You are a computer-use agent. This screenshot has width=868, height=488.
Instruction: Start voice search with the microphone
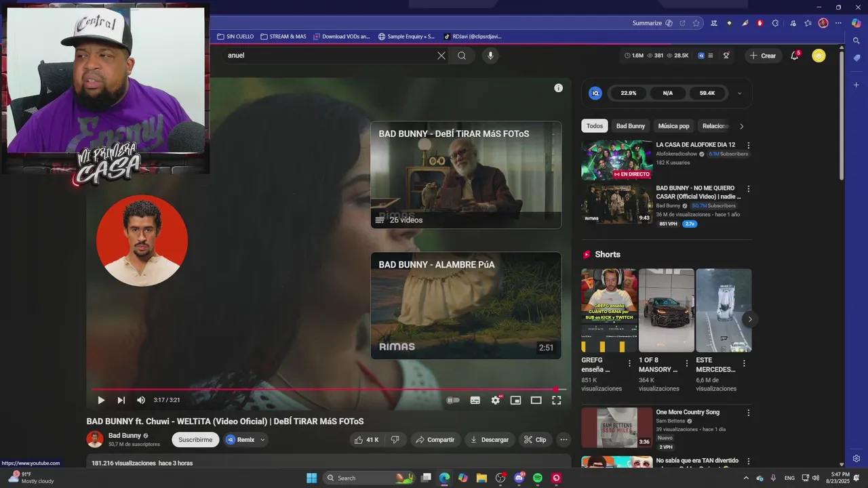(x=490, y=56)
